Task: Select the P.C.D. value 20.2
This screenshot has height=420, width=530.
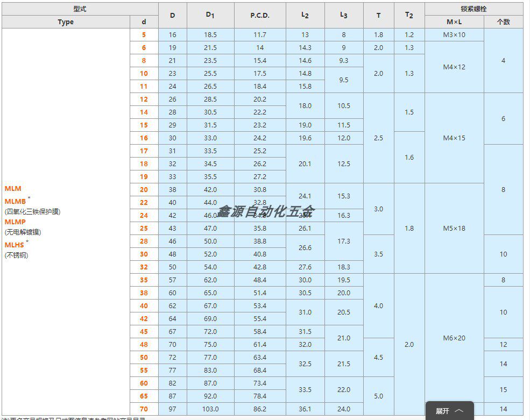Action: [x=260, y=99]
